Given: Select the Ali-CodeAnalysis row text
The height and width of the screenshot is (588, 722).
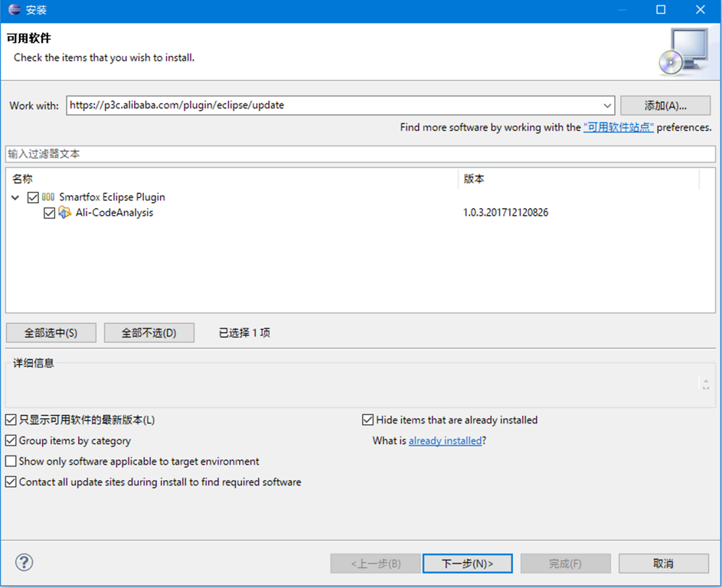Looking at the screenshot, I should click(114, 213).
